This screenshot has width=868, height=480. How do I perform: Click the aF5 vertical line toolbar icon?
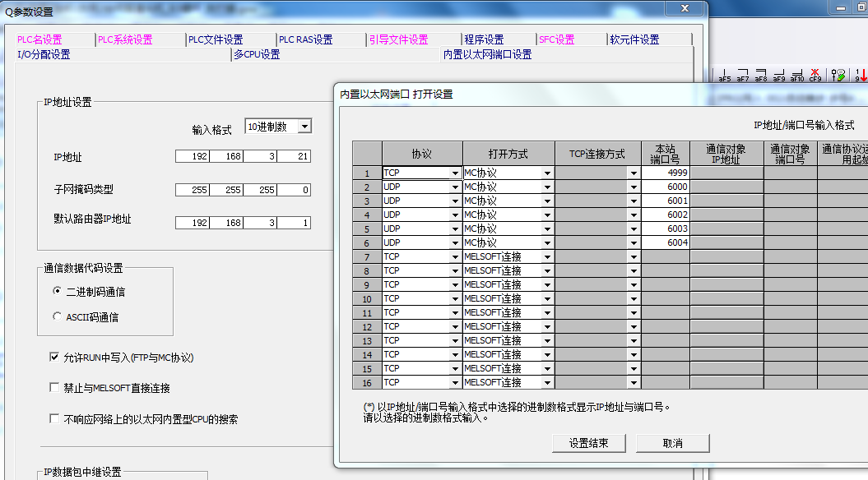tap(725, 76)
